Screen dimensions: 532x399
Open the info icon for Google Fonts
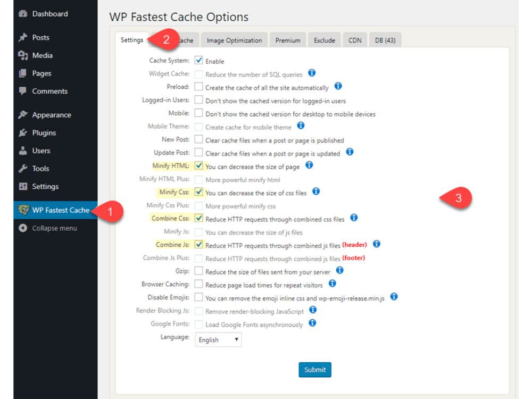click(x=312, y=323)
